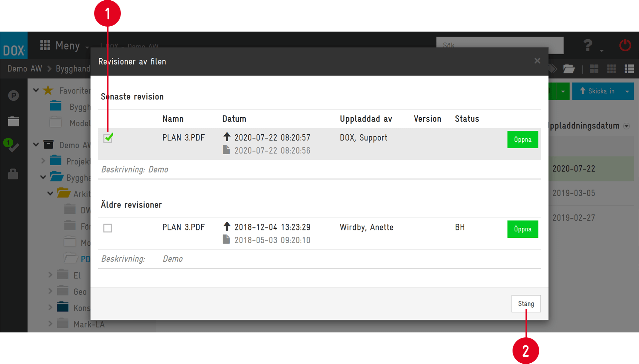Viewport: 639px width, 364px height.
Task: Click the Projekt blue folder icon
Action: coord(56,160)
